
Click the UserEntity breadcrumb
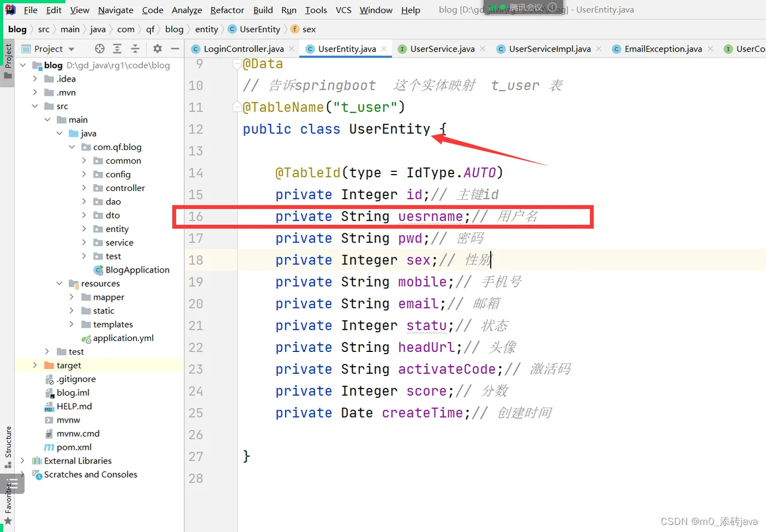tap(254, 29)
